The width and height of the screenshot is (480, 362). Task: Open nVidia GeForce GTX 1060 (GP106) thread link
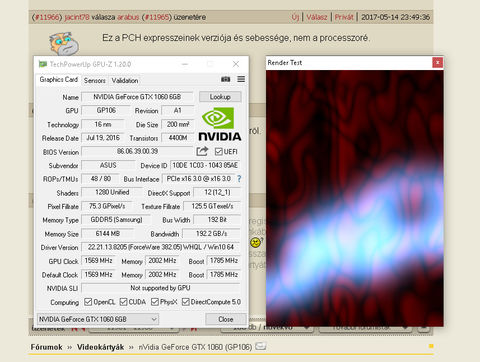coord(195,347)
